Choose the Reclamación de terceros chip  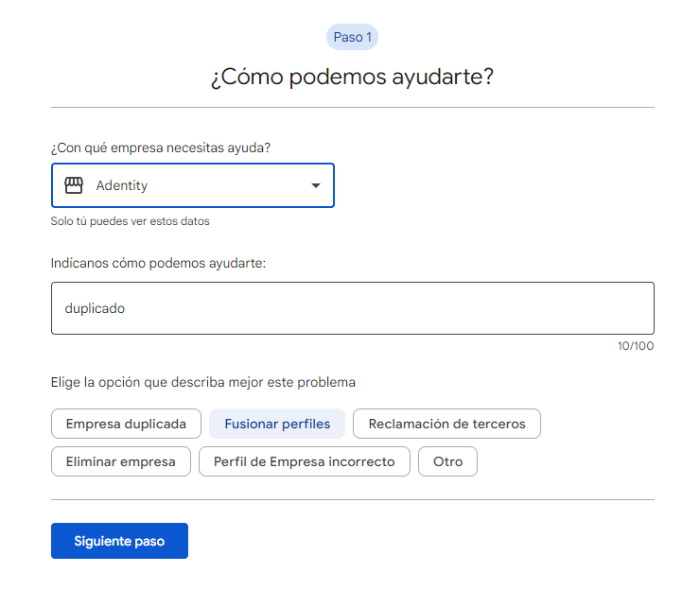coord(446,424)
